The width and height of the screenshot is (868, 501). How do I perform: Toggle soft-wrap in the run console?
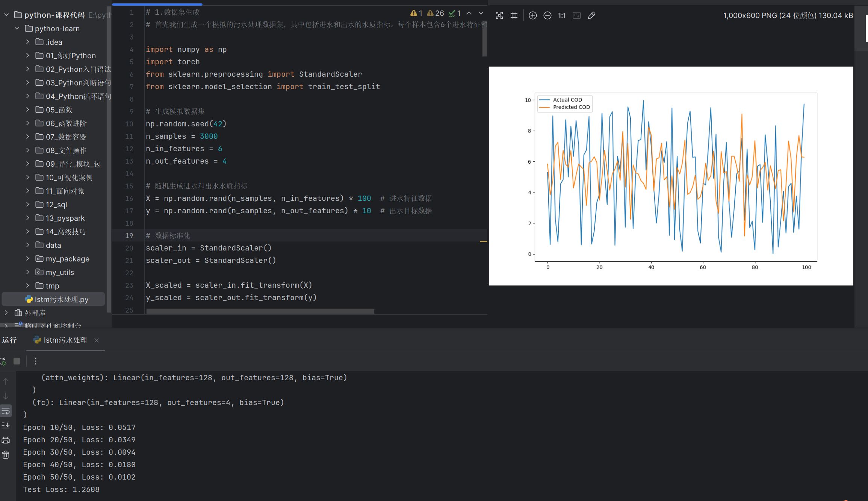click(x=6, y=411)
